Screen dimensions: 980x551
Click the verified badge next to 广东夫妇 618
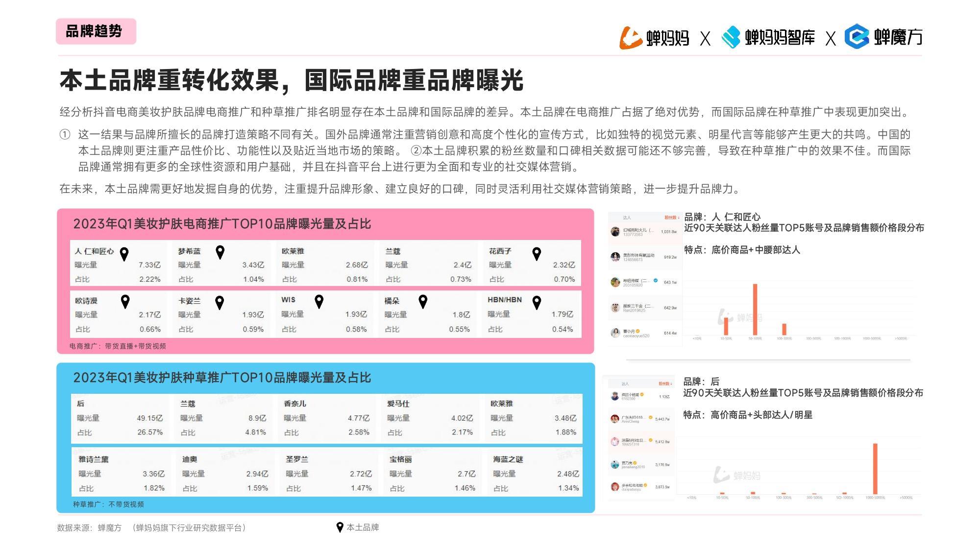pyautogui.click(x=650, y=417)
